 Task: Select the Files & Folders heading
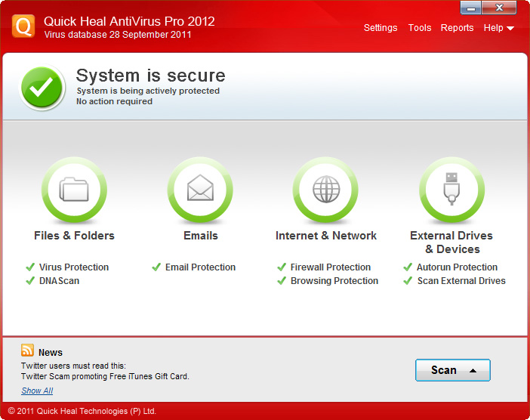[74, 236]
